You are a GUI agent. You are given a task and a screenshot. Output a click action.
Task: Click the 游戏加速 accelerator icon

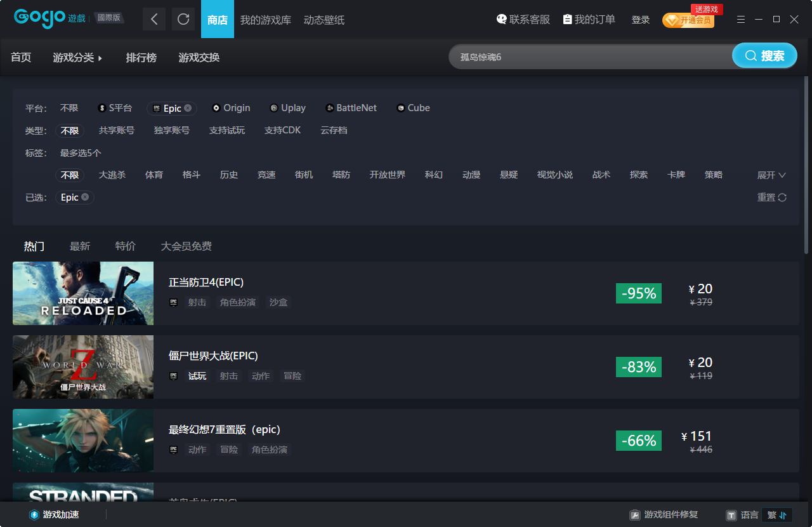34,515
